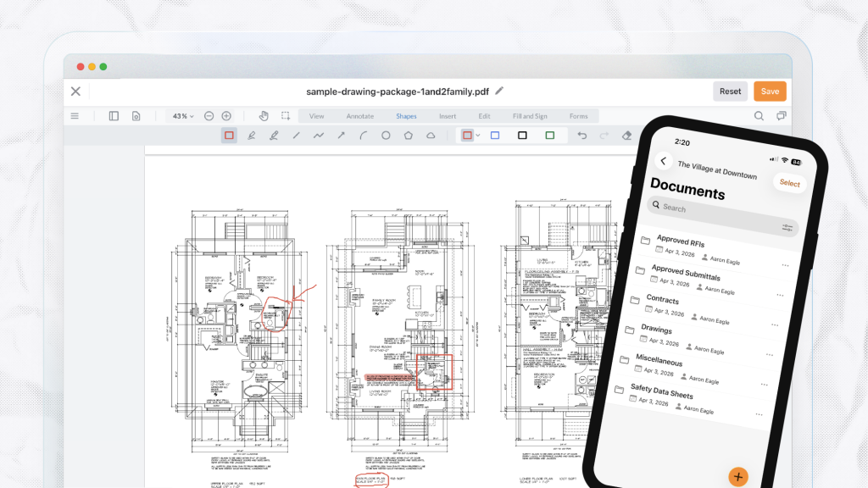The width and height of the screenshot is (868, 488).
Task: Click the orange Save button
Action: (770, 91)
